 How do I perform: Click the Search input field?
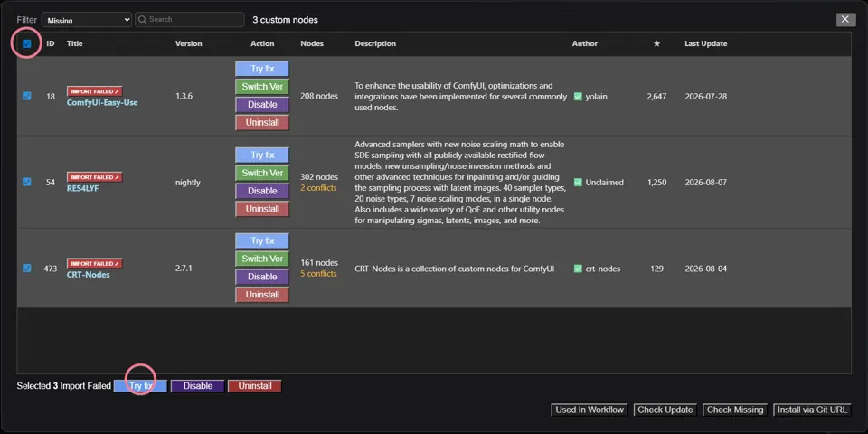point(189,19)
